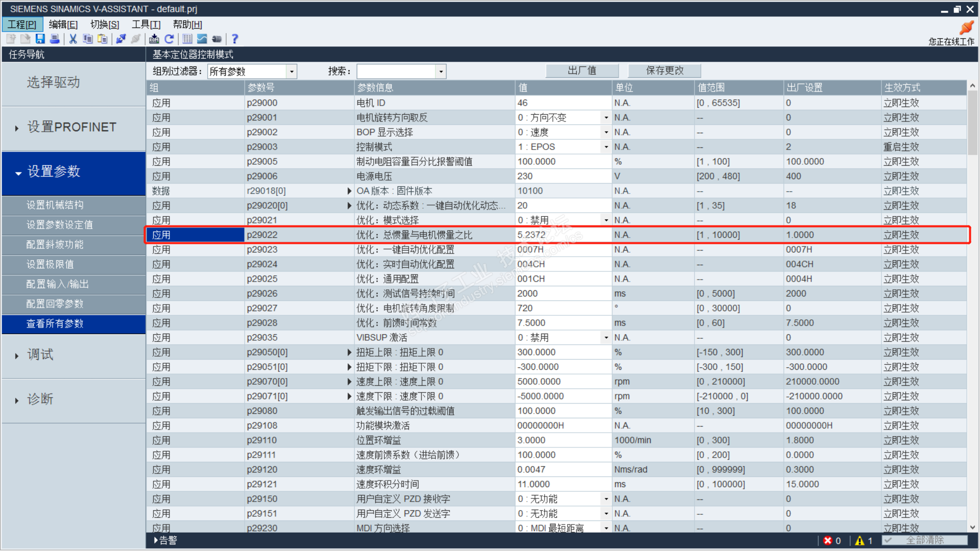Open the trace curve icon
The height and width of the screenshot is (551, 980).
coord(202,39)
